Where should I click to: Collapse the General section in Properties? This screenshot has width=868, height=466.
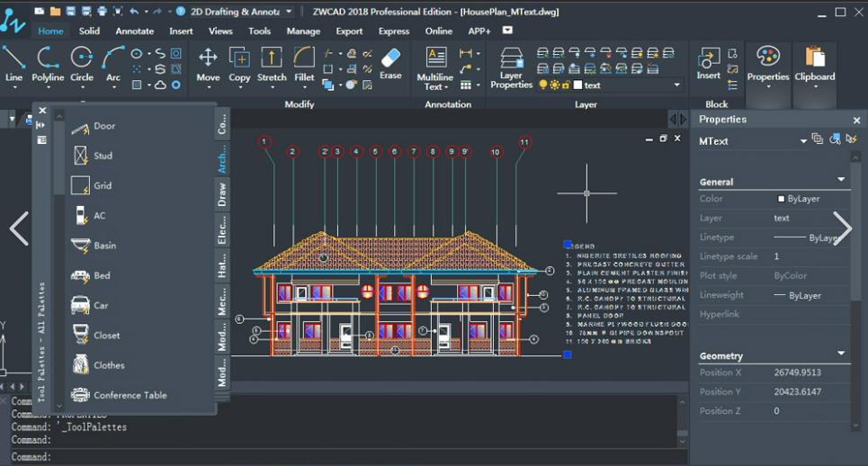[841, 181]
